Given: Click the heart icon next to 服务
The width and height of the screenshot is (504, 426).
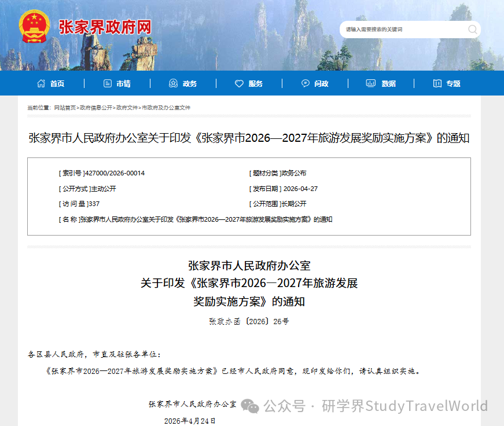Looking at the screenshot, I should point(239,83).
